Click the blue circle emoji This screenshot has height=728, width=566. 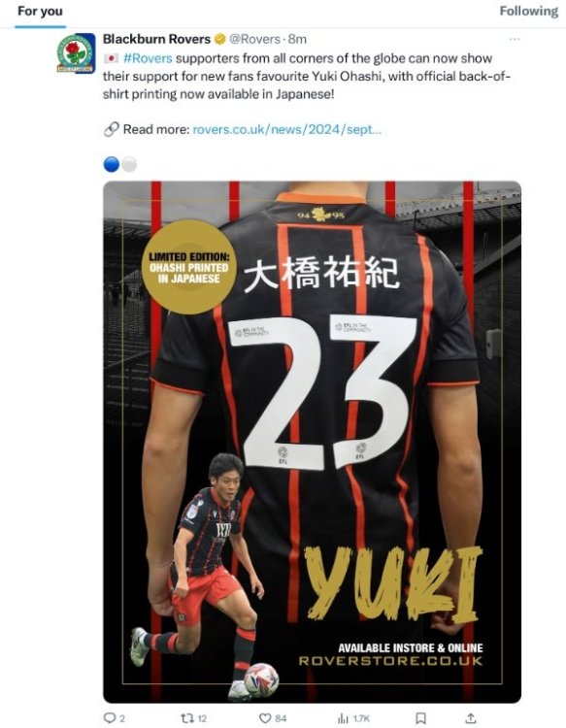[x=111, y=164]
